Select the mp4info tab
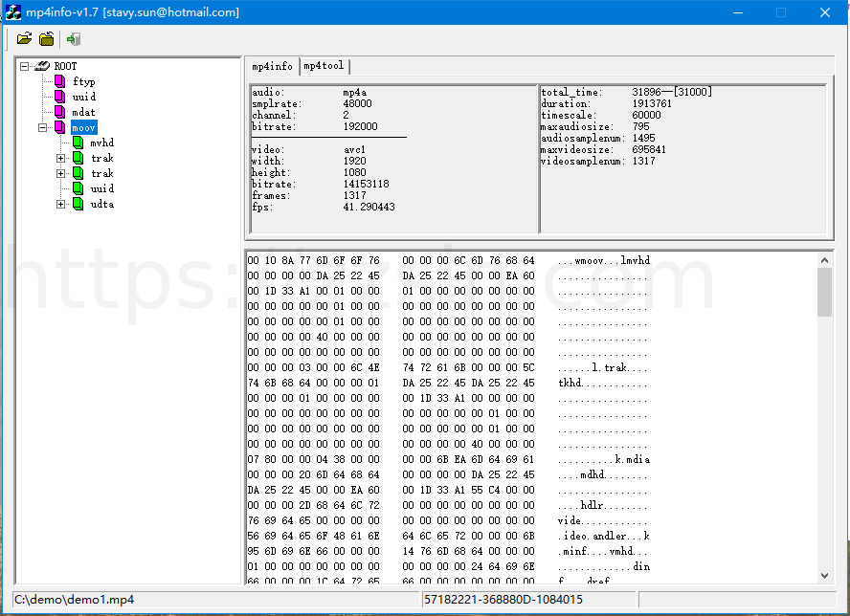Image resolution: width=850 pixels, height=616 pixels. 272,66
